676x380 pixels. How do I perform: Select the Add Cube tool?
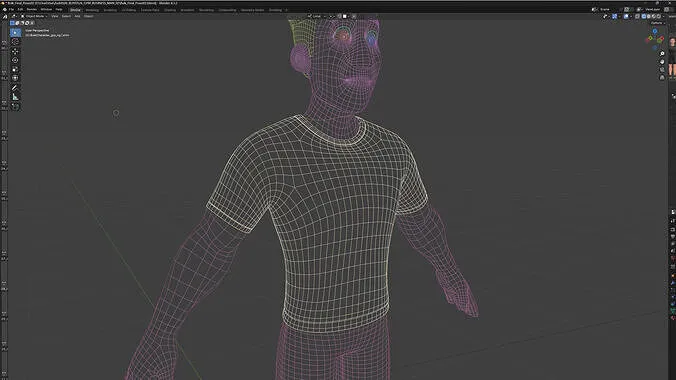click(15, 106)
